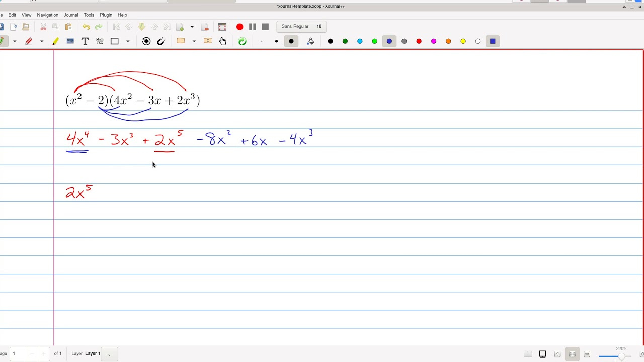Open insert page options dropdown arrow

pyautogui.click(x=192, y=27)
